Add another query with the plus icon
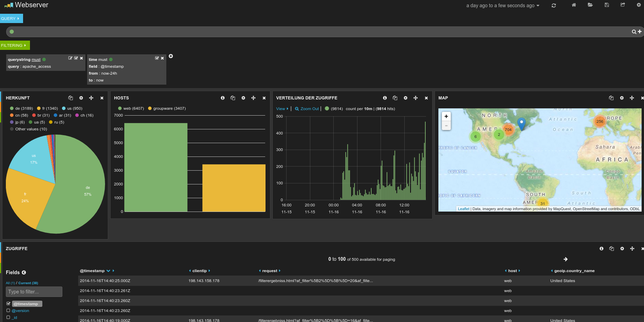 640,31
